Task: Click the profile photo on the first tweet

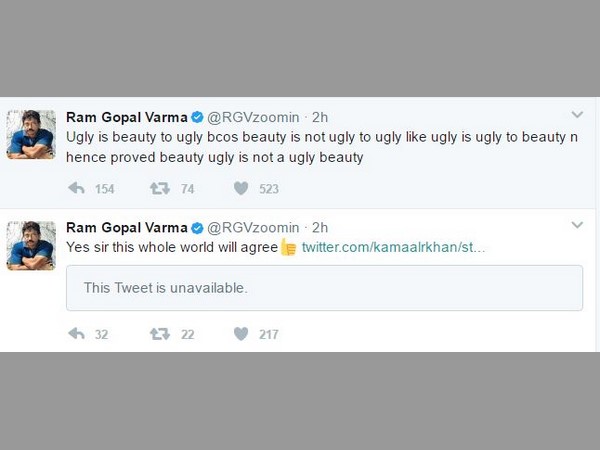Action: [x=31, y=134]
